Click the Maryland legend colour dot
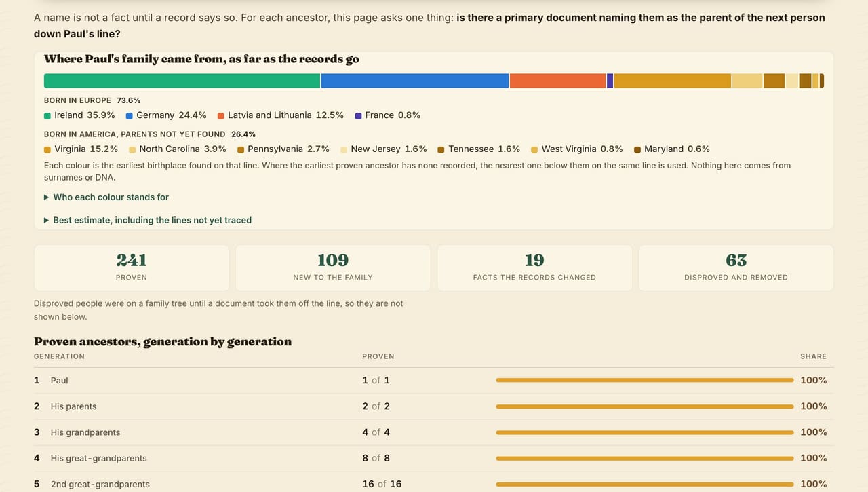The image size is (868, 492). [x=637, y=149]
